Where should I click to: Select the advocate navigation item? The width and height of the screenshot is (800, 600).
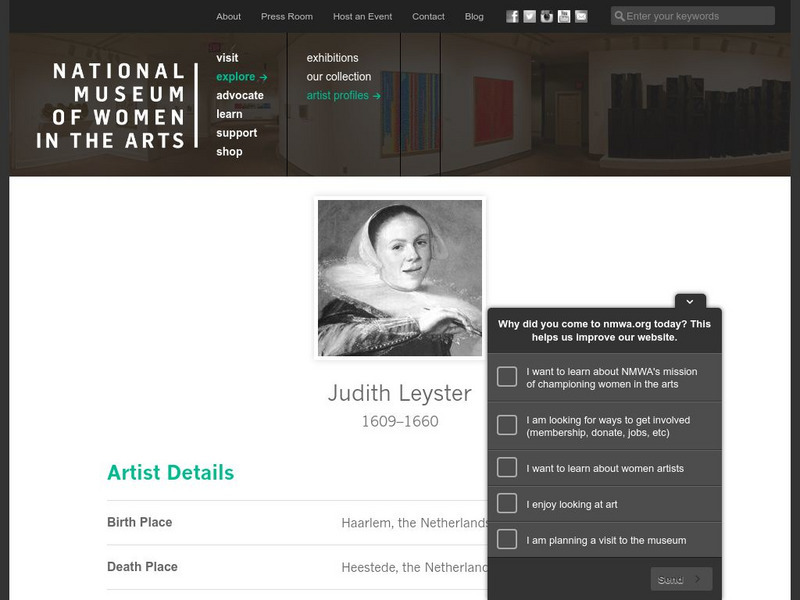pos(240,95)
